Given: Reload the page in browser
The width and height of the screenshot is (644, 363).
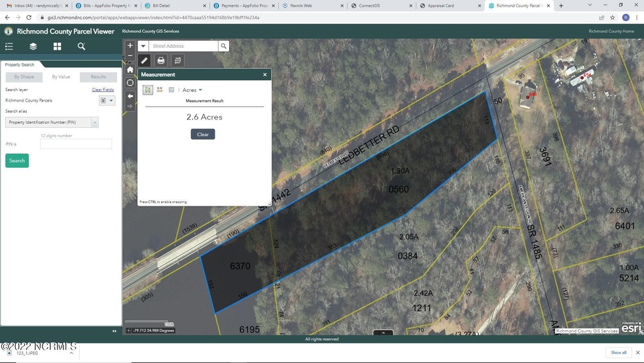Looking at the screenshot, I should click(29, 18).
